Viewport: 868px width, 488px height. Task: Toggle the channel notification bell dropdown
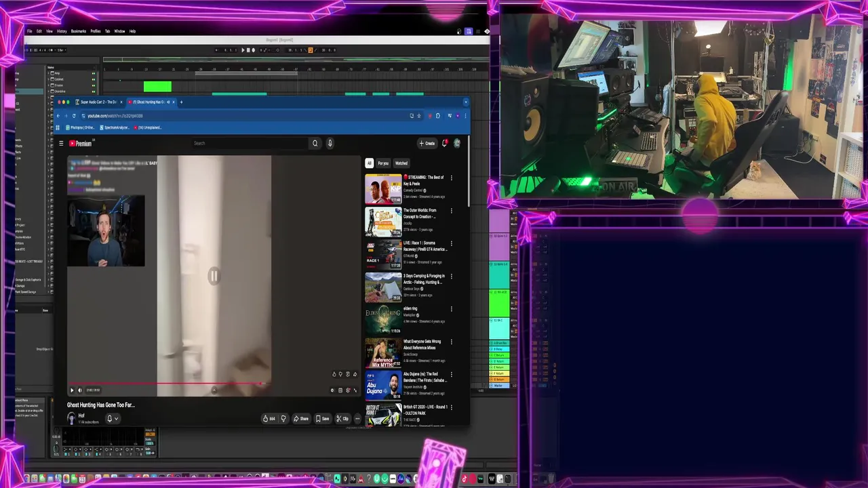tap(112, 419)
